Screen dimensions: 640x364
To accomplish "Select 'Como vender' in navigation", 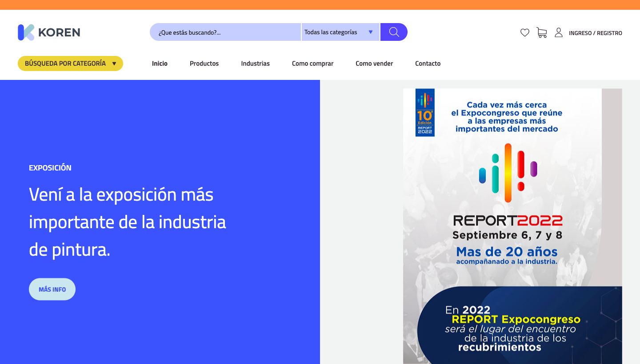I will pyautogui.click(x=374, y=63).
